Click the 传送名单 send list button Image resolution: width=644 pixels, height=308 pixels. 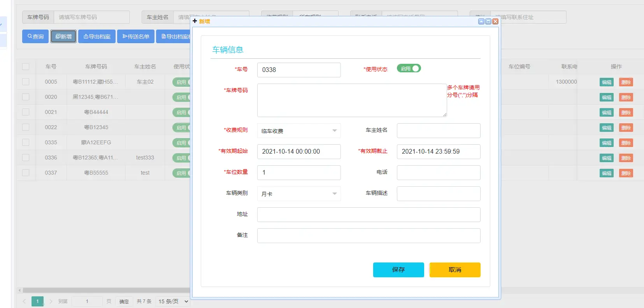pos(136,37)
